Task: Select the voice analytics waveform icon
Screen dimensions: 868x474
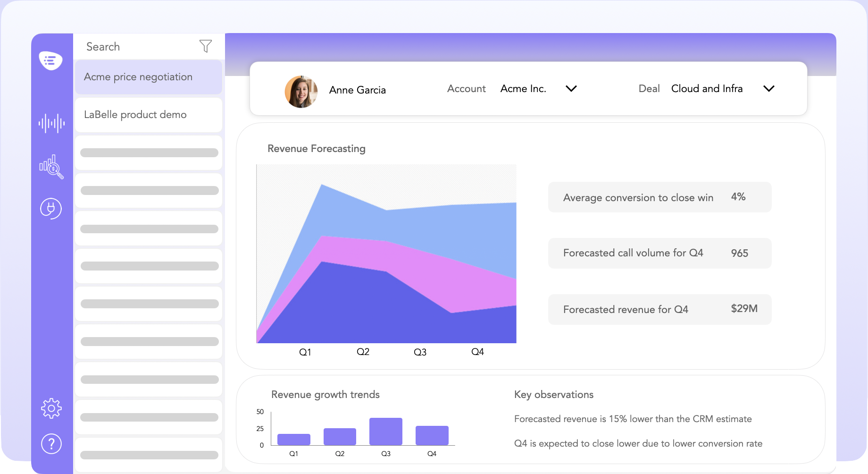Action: pos(51,124)
